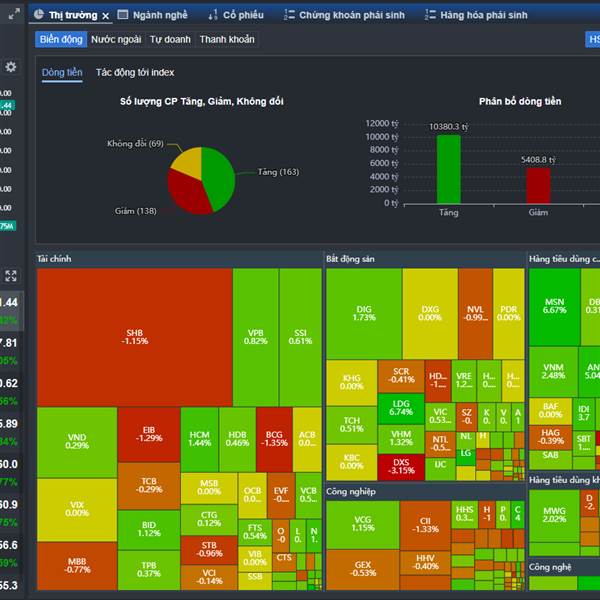Click the CII -1.33% tile
Screen dimensions: 600x600
425,525
